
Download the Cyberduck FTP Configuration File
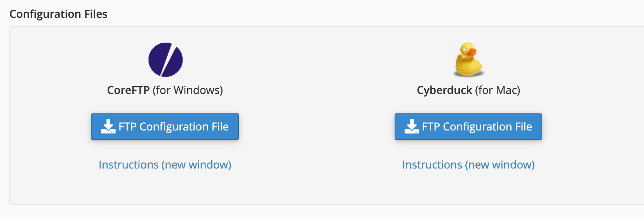[468, 127]
